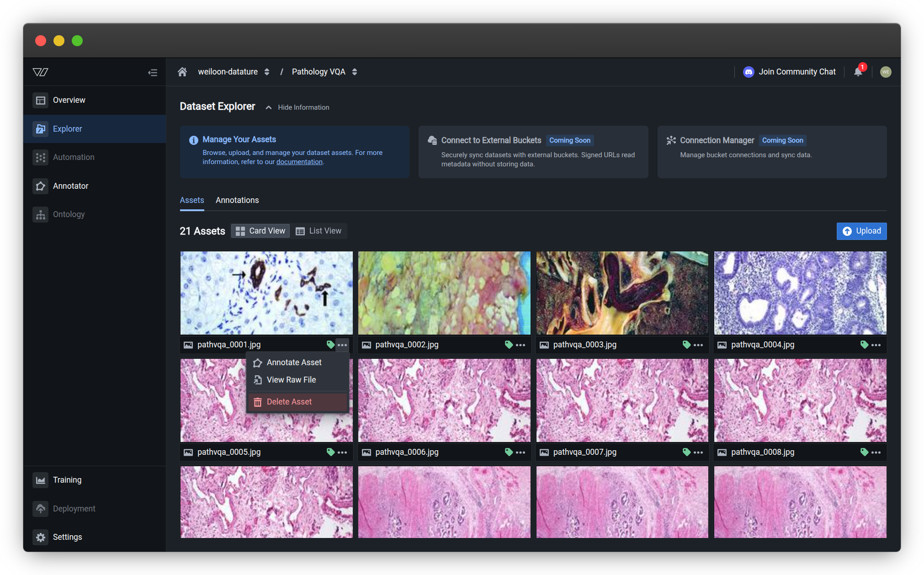This screenshot has height=575, width=924.
Task: Switch to Card View
Action: [260, 231]
